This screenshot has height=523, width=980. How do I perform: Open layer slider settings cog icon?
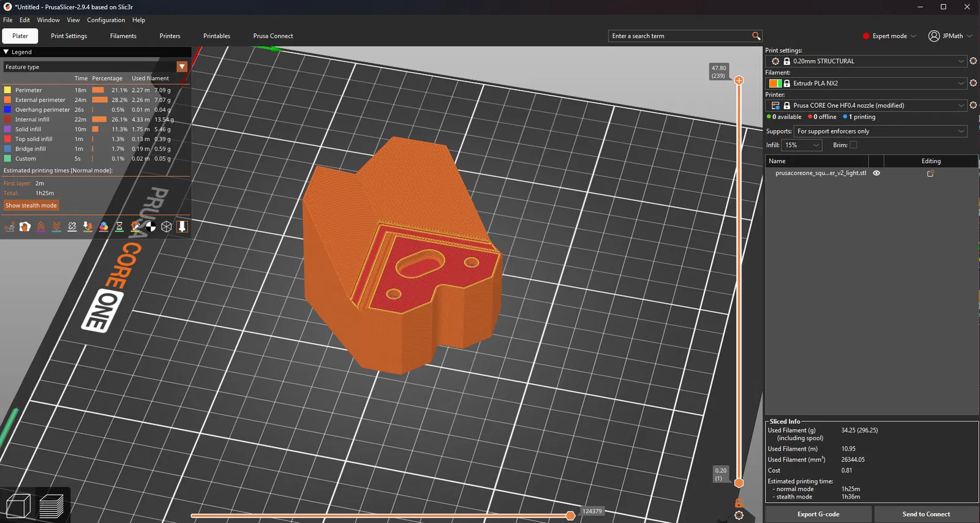739,515
